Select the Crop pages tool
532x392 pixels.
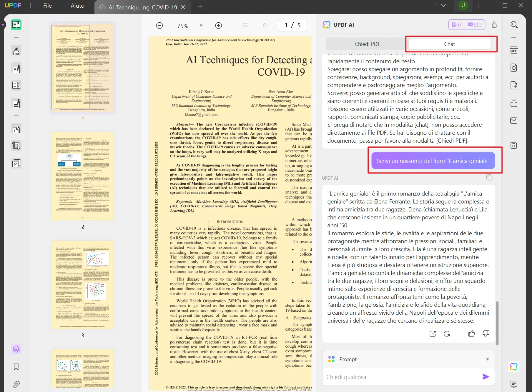click(x=16, y=146)
